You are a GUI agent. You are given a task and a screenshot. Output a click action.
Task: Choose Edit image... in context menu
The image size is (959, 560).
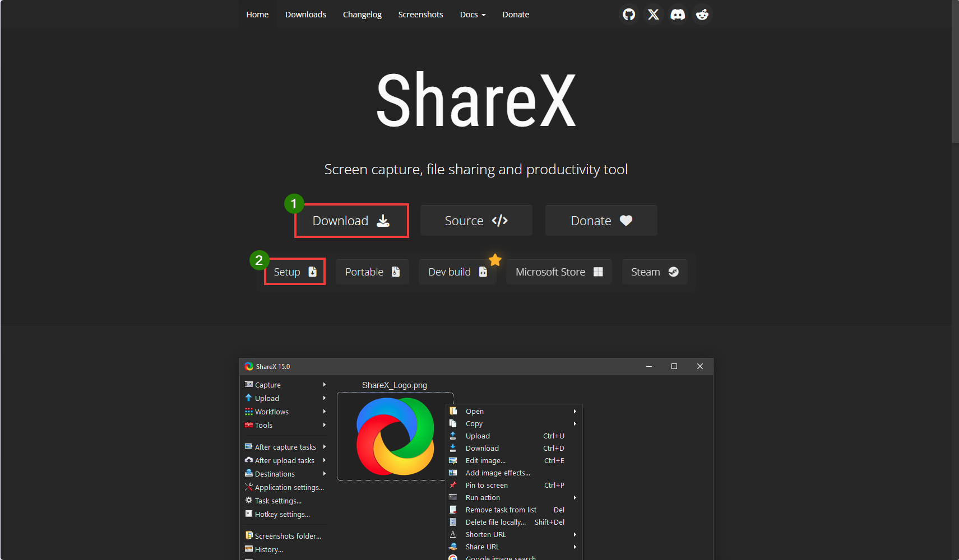coord(514,460)
